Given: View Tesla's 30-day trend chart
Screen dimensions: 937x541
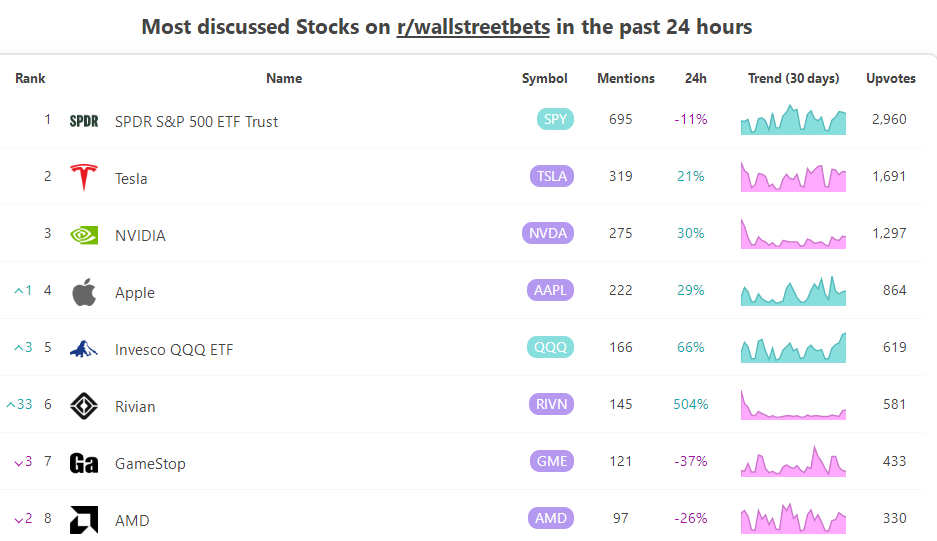Looking at the screenshot, I should click(793, 177).
